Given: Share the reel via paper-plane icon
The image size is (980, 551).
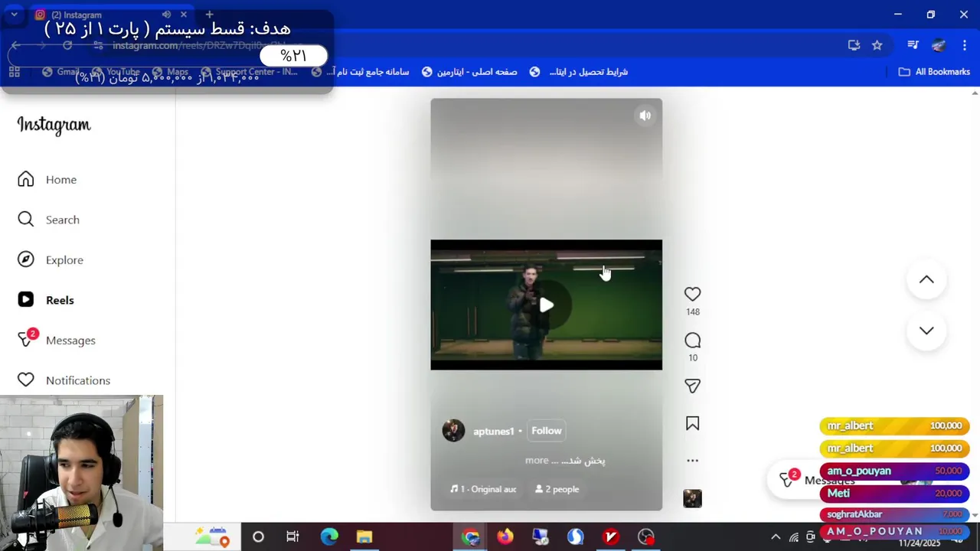Looking at the screenshot, I should (x=692, y=386).
